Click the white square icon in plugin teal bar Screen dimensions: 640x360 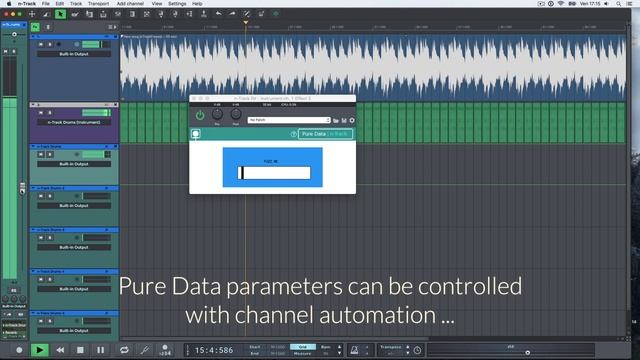196,134
